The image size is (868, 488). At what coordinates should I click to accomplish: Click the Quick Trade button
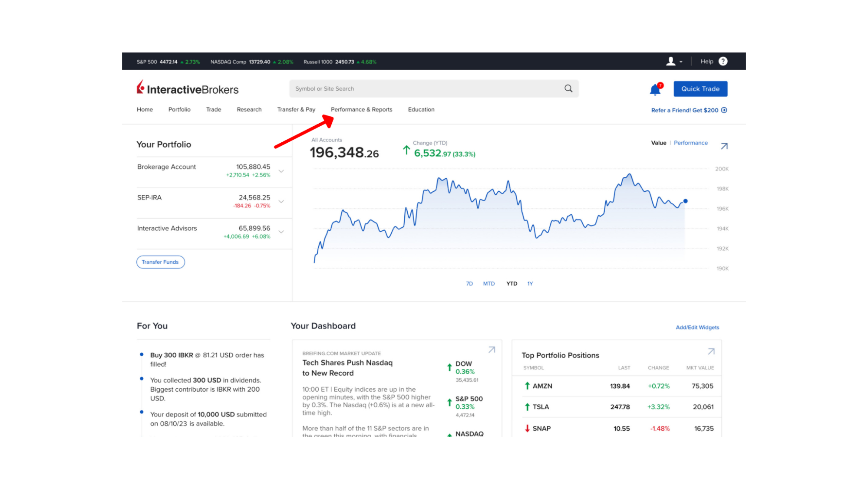point(700,88)
